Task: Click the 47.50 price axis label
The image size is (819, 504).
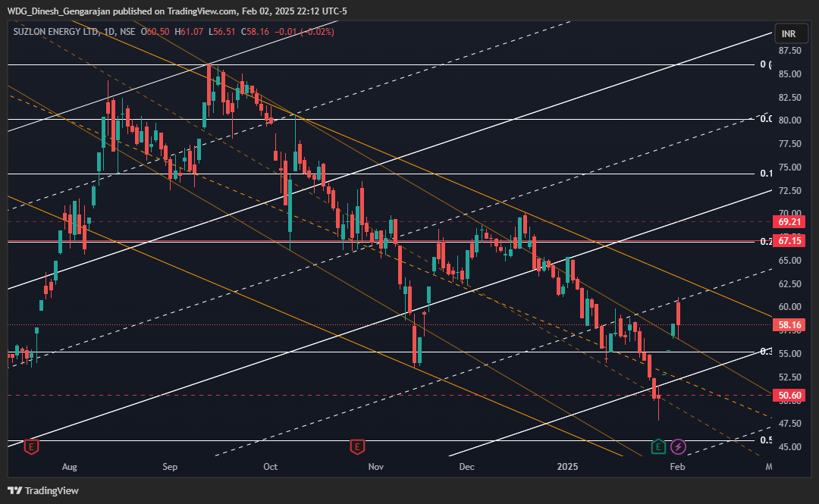Action: tap(789, 423)
